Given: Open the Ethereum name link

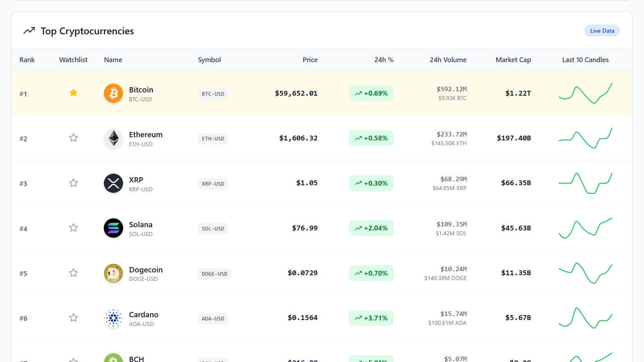Looking at the screenshot, I should click(x=146, y=134).
